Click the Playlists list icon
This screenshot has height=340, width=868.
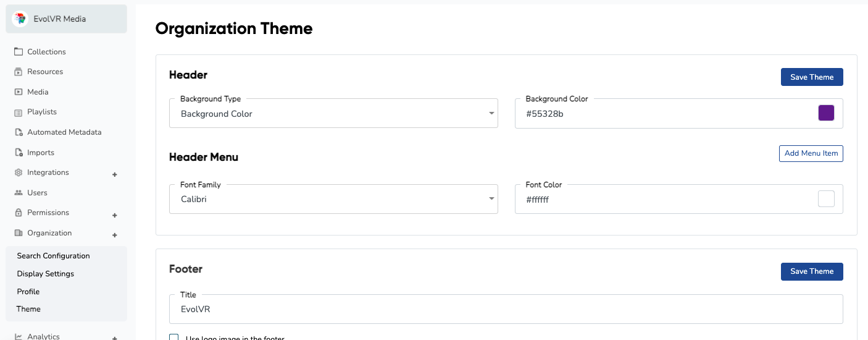click(19, 112)
